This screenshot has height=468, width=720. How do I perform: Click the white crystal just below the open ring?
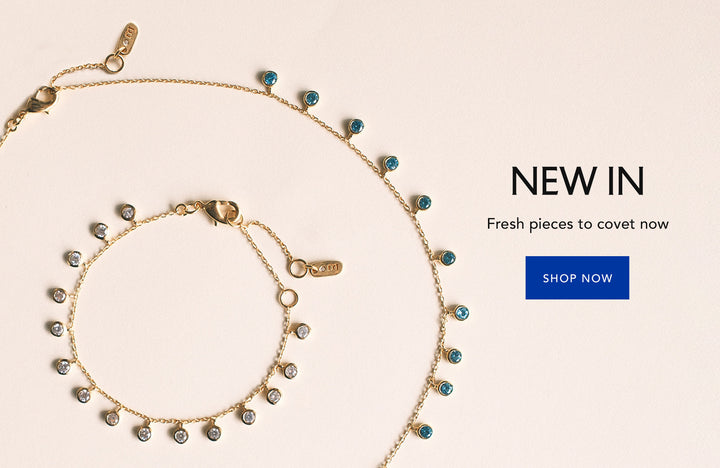pos(302,331)
